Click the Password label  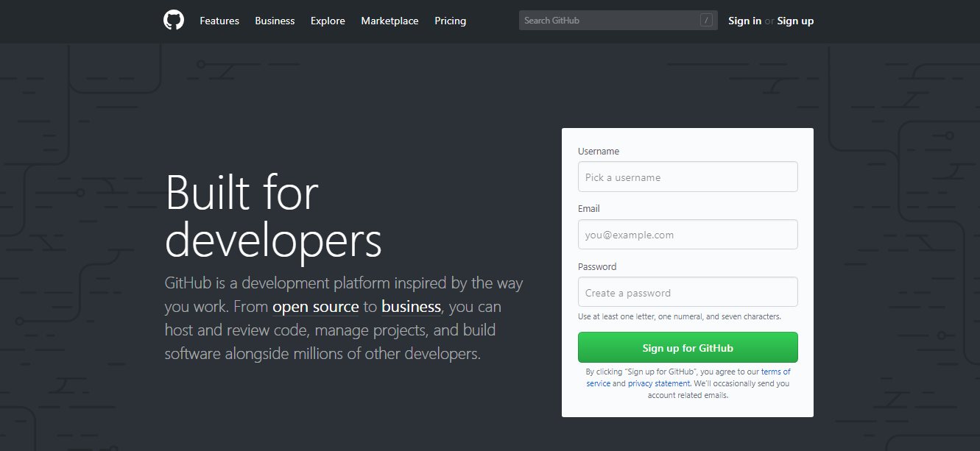pyautogui.click(x=597, y=267)
